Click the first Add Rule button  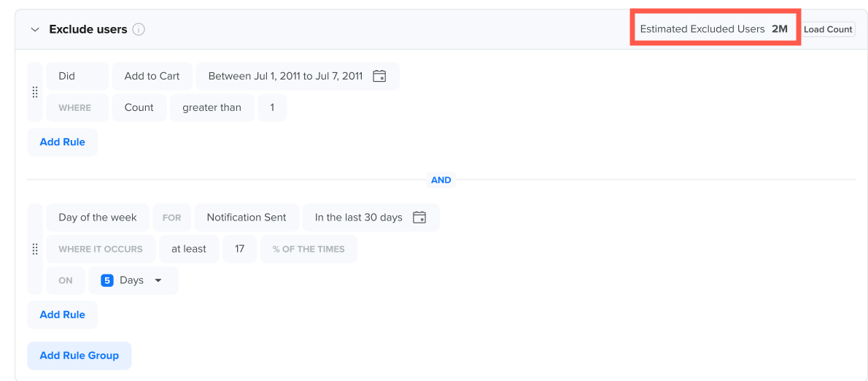coord(63,142)
